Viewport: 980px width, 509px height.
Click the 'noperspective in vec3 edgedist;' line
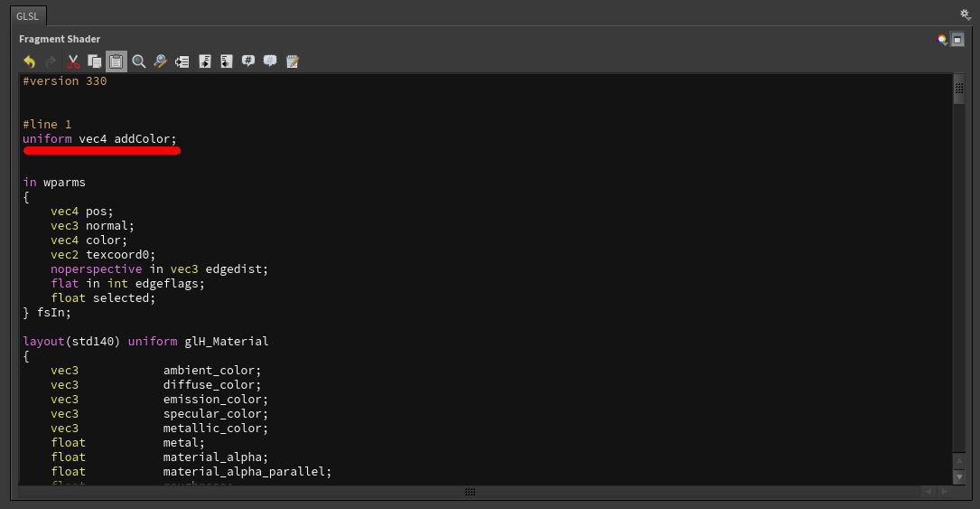[x=159, y=269]
